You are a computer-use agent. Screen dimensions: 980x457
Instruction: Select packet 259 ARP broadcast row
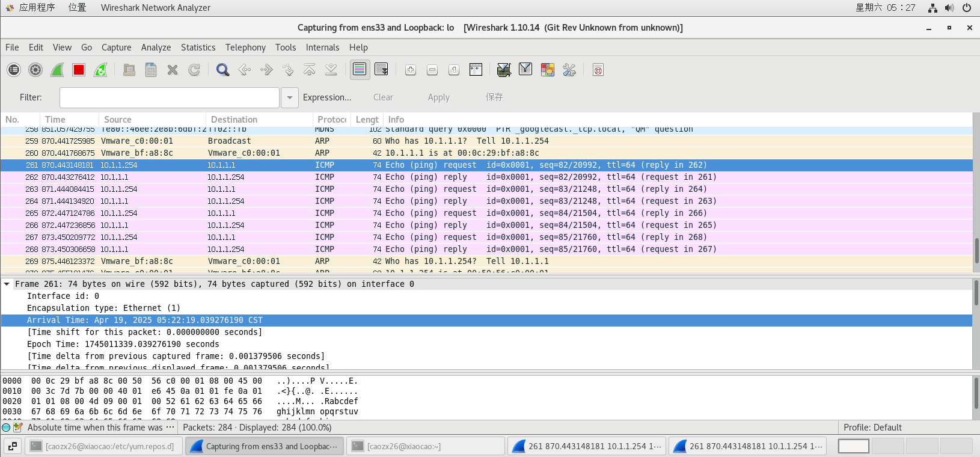click(486, 141)
